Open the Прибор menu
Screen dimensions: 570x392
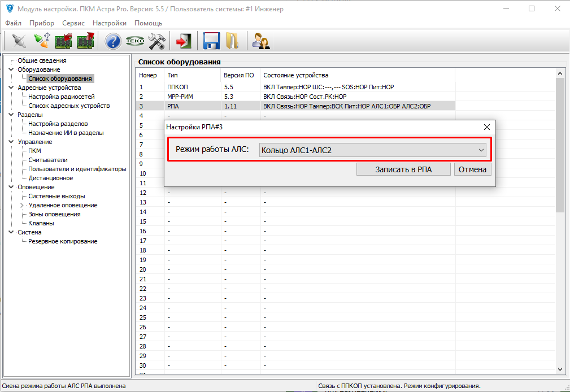tap(42, 23)
